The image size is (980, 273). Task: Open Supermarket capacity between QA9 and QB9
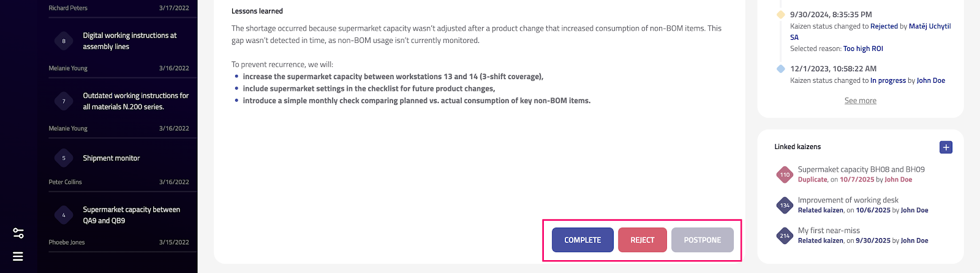click(x=131, y=215)
